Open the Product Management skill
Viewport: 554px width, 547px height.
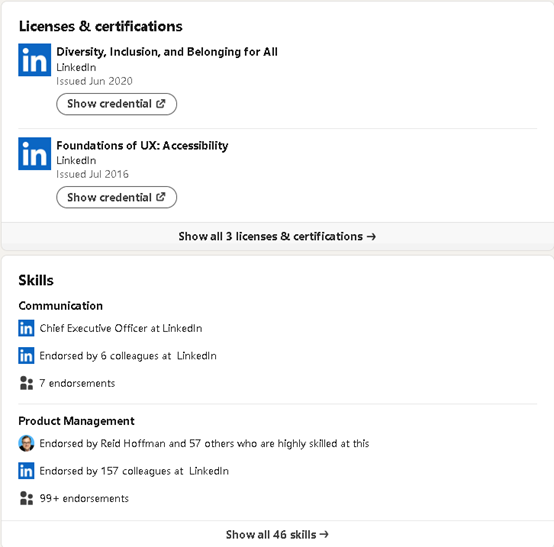(76, 421)
